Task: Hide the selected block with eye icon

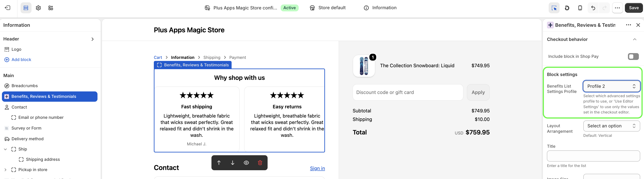Action: click(246, 163)
